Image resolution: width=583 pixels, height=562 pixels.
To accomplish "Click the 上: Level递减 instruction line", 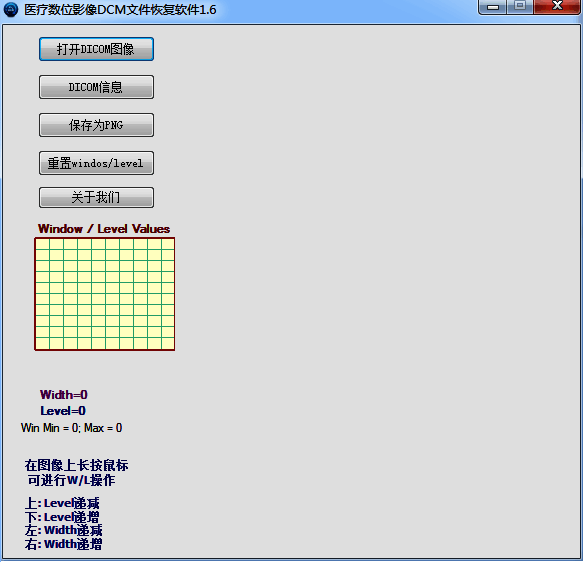I will tap(62, 503).
